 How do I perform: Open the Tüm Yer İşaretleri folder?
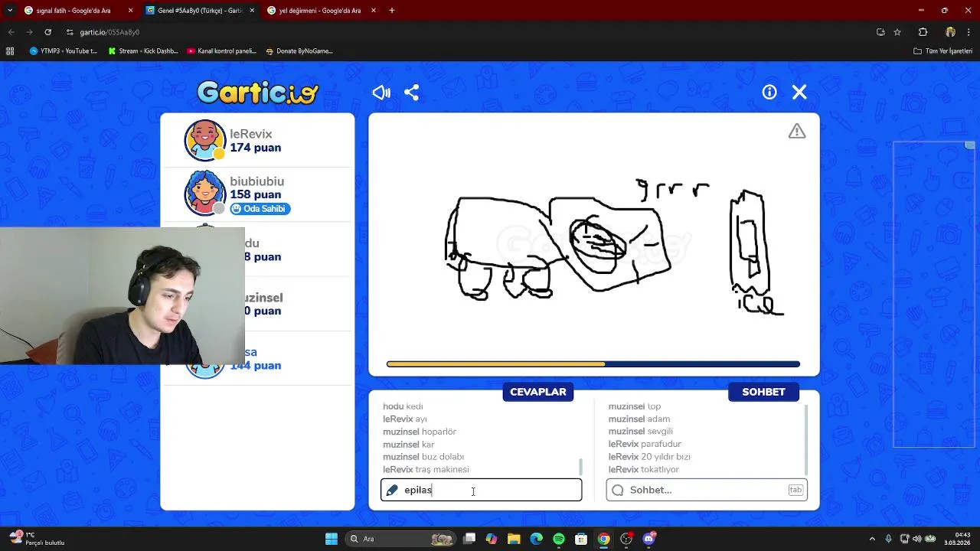pyautogui.click(x=943, y=51)
